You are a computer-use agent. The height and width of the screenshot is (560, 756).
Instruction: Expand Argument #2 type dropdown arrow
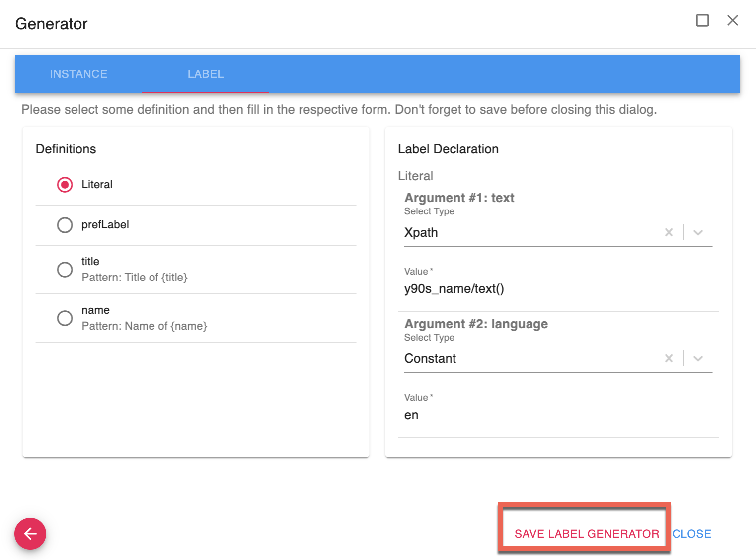click(x=698, y=358)
